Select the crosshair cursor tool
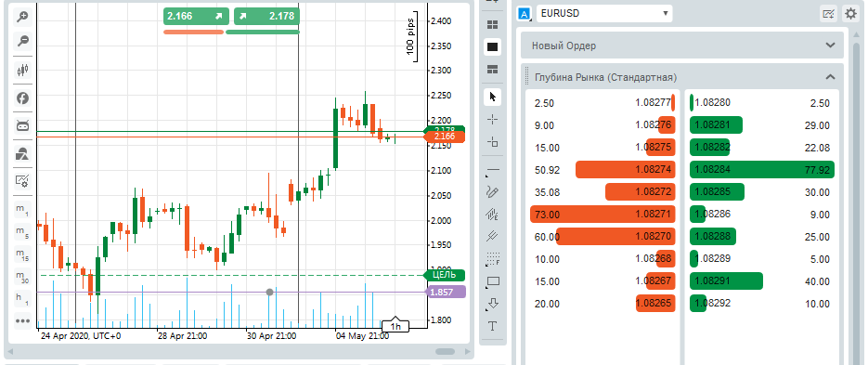Viewport: 868px width, 365px height. (x=492, y=120)
